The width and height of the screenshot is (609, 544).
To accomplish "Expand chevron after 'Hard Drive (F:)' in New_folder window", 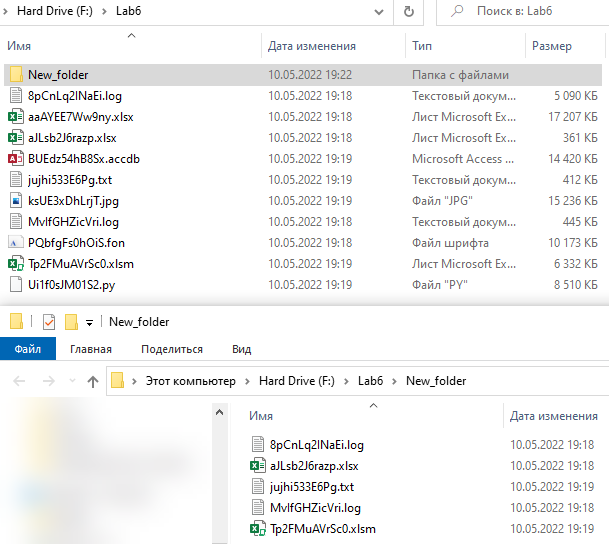I will pyautogui.click(x=346, y=381).
